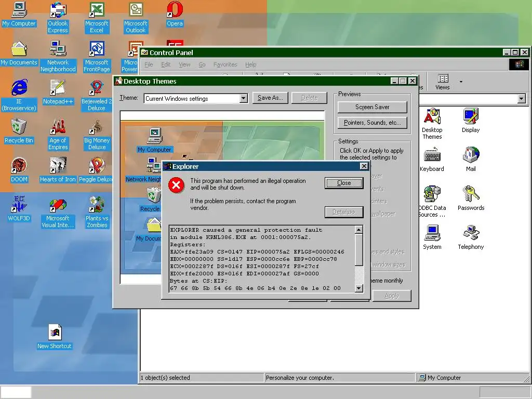The height and width of the screenshot is (399, 532).
Task: Click Close in the Explorer error dialog
Action: pyautogui.click(x=344, y=183)
